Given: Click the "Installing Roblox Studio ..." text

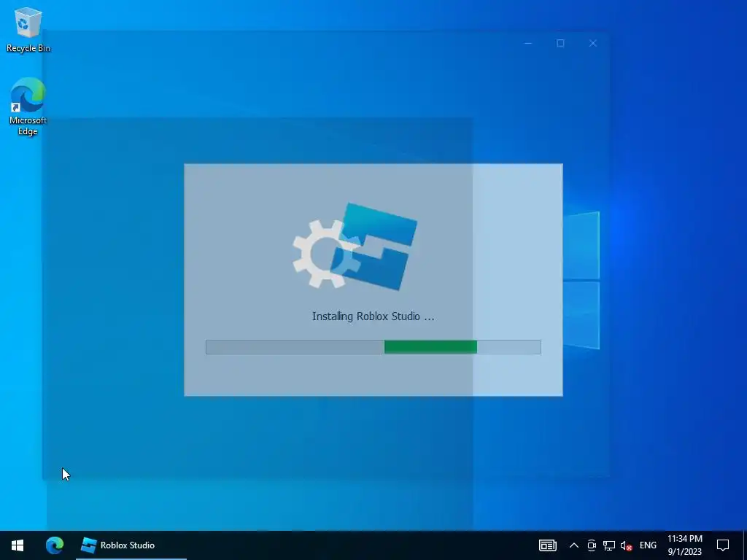Looking at the screenshot, I should [x=373, y=316].
